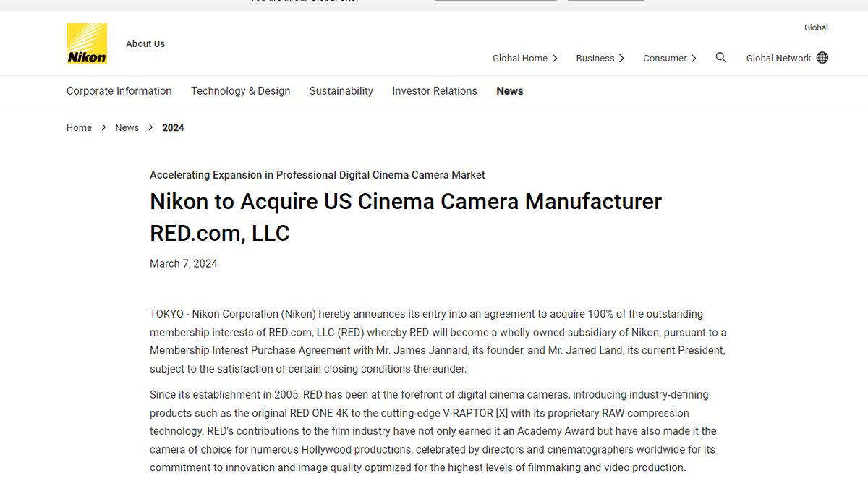This screenshot has width=868, height=481.
Task: Open the About Us link
Action: click(x=145, y=43)
